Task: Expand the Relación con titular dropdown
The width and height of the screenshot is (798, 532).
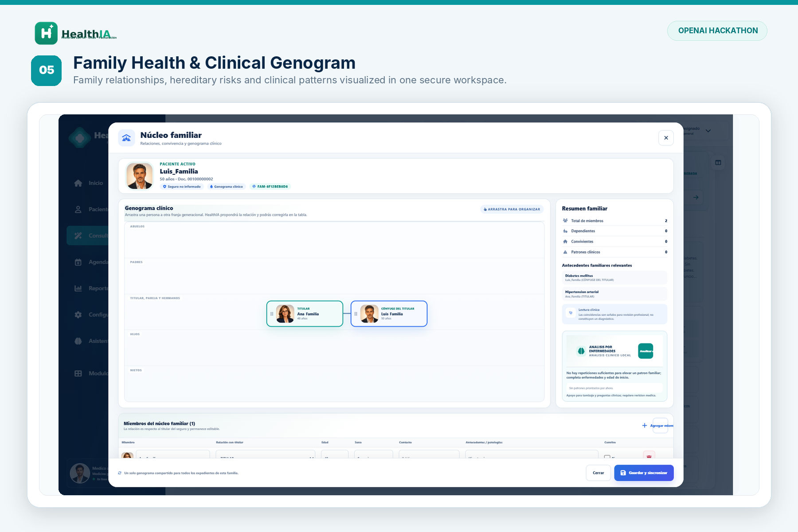Action: tap(265, 454)
